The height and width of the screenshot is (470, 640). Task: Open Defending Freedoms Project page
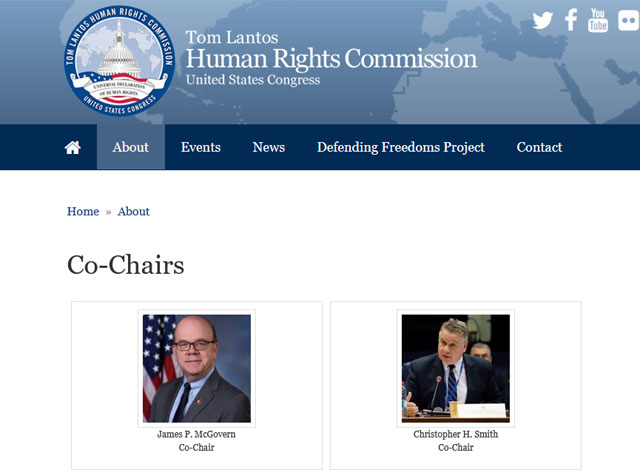coord(401,147)
